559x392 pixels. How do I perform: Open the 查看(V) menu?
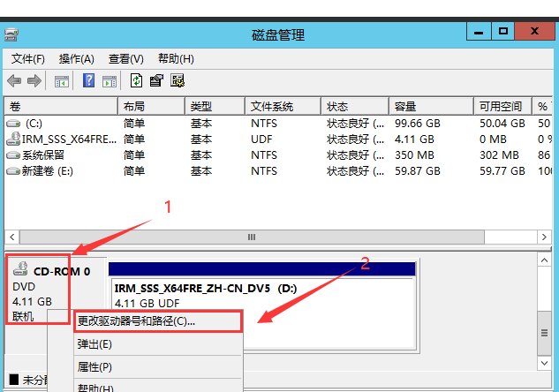click(126, 59)
